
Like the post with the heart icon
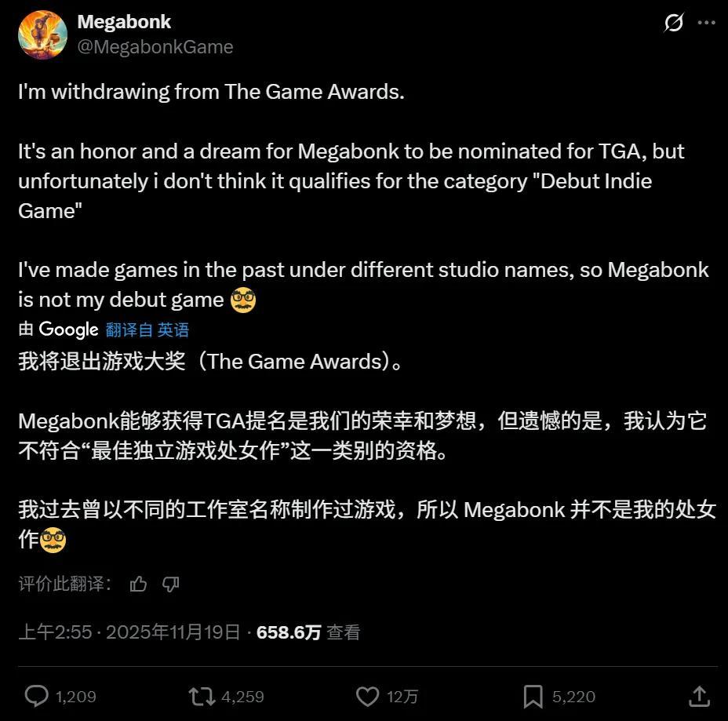coord(367,697)
